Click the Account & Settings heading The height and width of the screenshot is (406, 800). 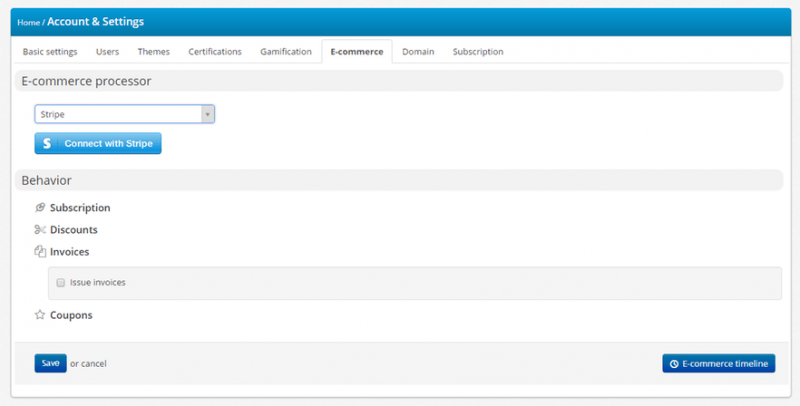(x=95, y=21)
